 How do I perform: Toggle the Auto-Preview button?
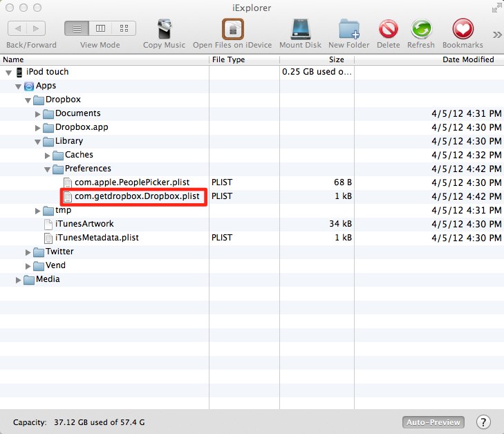point(433,422)
